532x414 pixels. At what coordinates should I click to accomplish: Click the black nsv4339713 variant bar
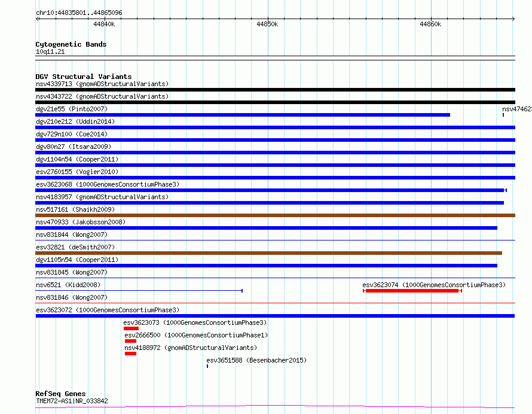point(275,90)
